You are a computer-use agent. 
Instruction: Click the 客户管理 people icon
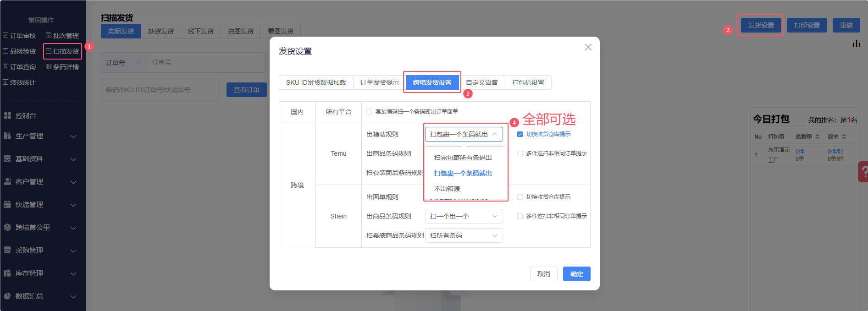tap(7, 181)
